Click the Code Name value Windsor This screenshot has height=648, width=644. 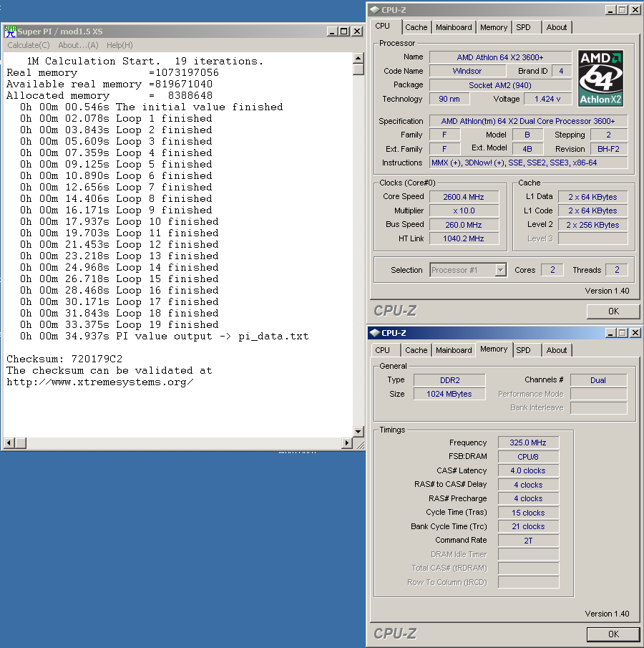pyautogui.click(x=467, y=71)
